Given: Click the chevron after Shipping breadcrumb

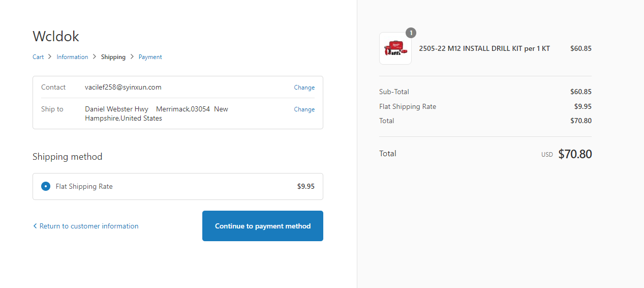Looking at the screenshot, I should pos(132,57).
